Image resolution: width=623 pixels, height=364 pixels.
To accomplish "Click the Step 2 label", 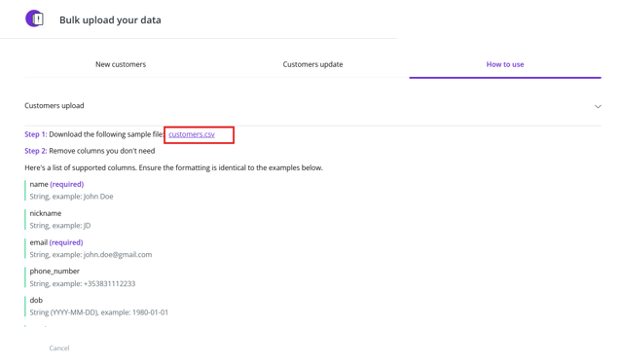I will coord(36,151).
